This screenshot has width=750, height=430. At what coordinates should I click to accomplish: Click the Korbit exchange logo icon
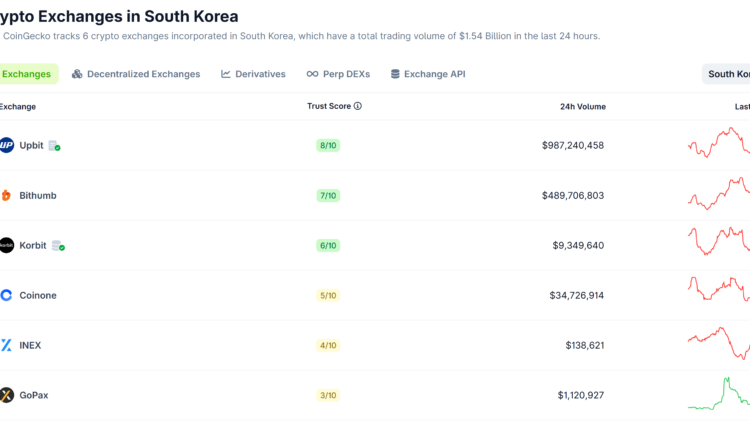point(7,245)
